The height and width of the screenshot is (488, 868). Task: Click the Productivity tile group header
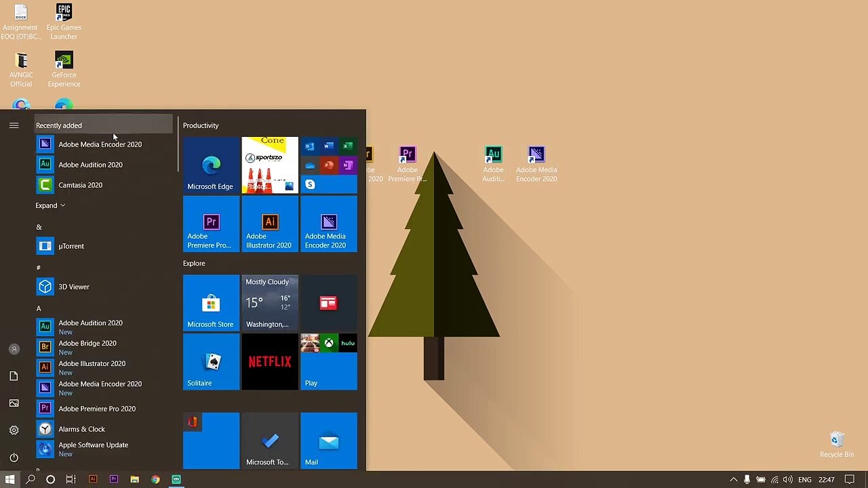pos(201,125)
